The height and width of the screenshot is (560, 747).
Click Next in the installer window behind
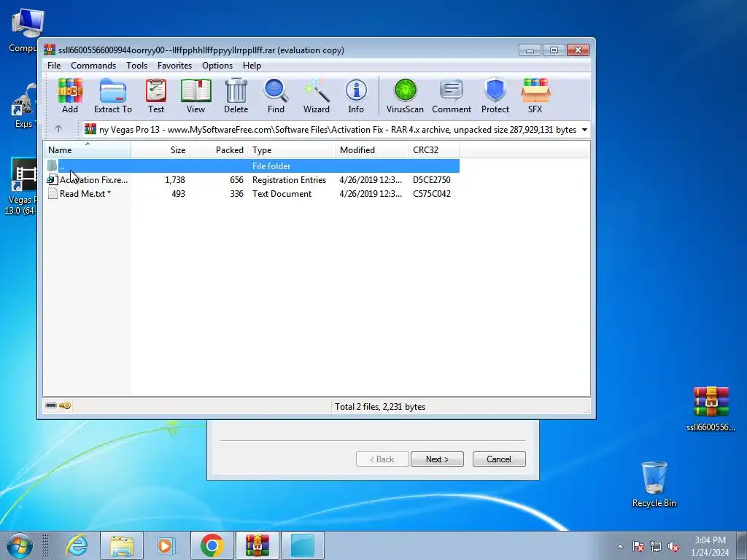(x=437, y=459)
